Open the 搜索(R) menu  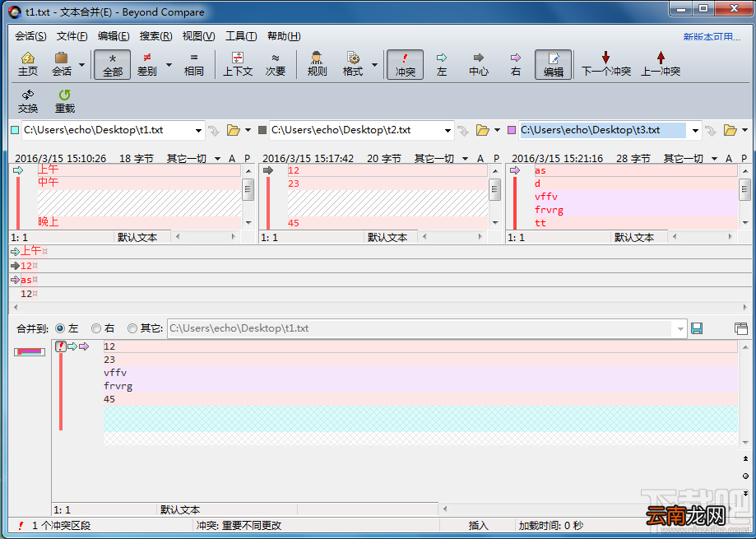(x=155, y=36)
